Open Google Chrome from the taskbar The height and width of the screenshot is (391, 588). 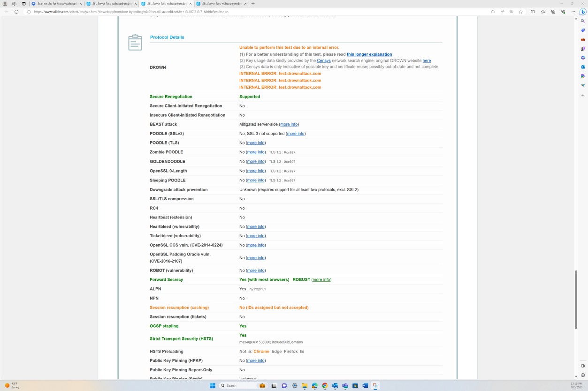[x=325, y=385]
